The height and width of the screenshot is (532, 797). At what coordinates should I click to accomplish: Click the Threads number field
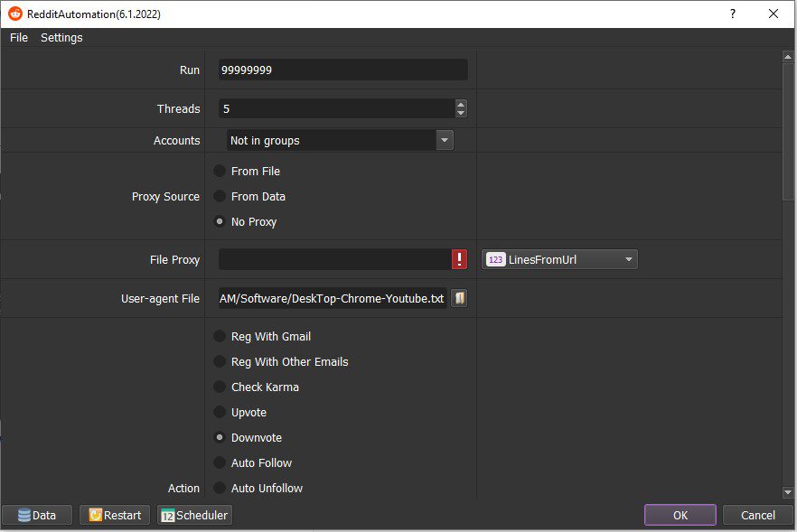(337, 108)
